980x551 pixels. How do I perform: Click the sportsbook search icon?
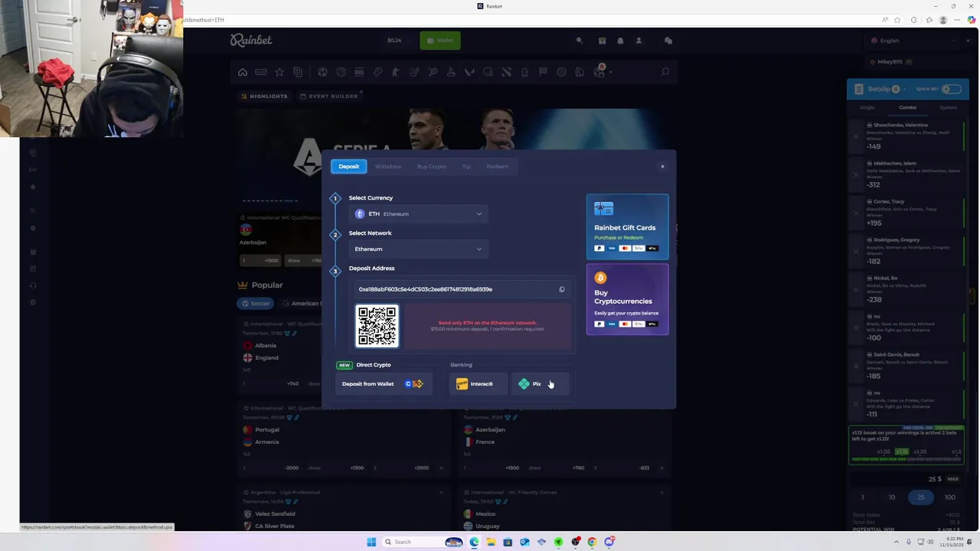coord(665,72)
